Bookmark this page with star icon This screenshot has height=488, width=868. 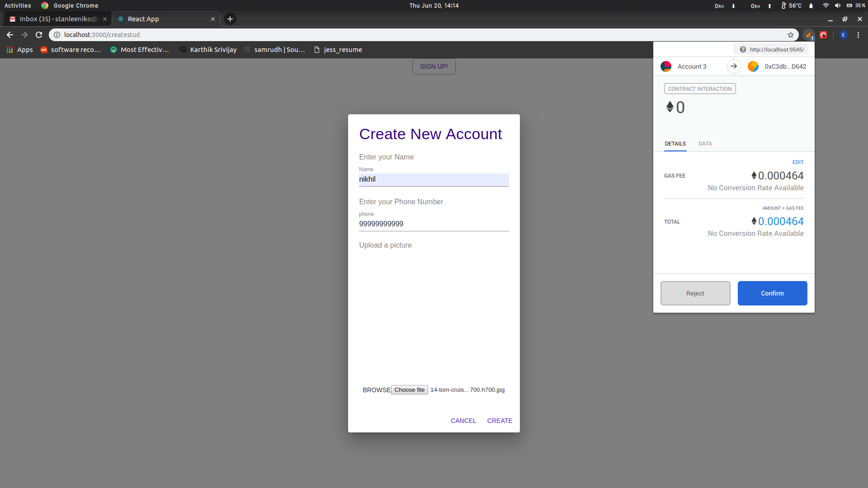pyautogui.click(x=791, y=35)
